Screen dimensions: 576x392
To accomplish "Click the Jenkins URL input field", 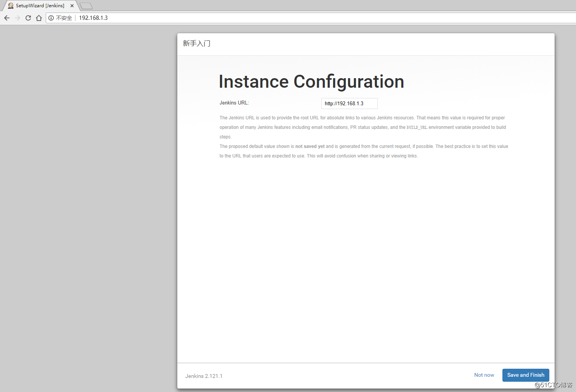I will (350, 103).
